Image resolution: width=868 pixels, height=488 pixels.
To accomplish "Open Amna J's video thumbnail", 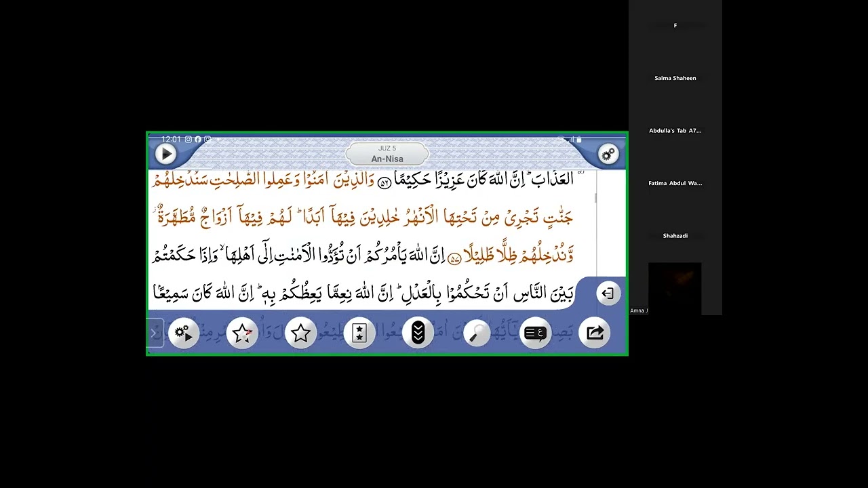I will pos(675,289).
